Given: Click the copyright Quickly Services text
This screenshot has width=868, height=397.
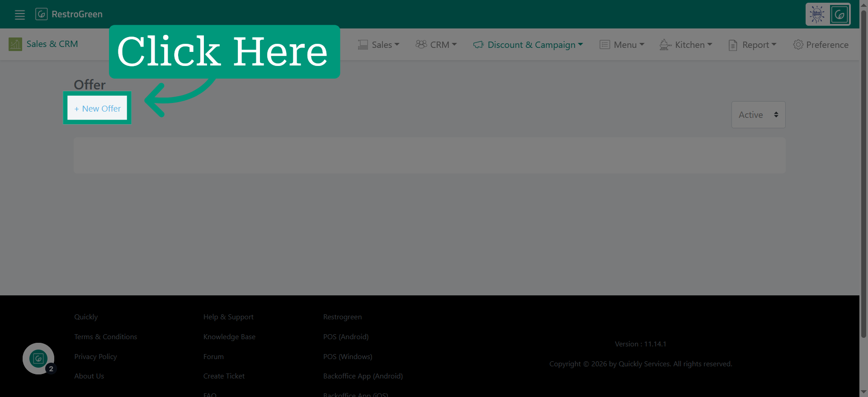Looking at the screenshot, I should (641, 364).
